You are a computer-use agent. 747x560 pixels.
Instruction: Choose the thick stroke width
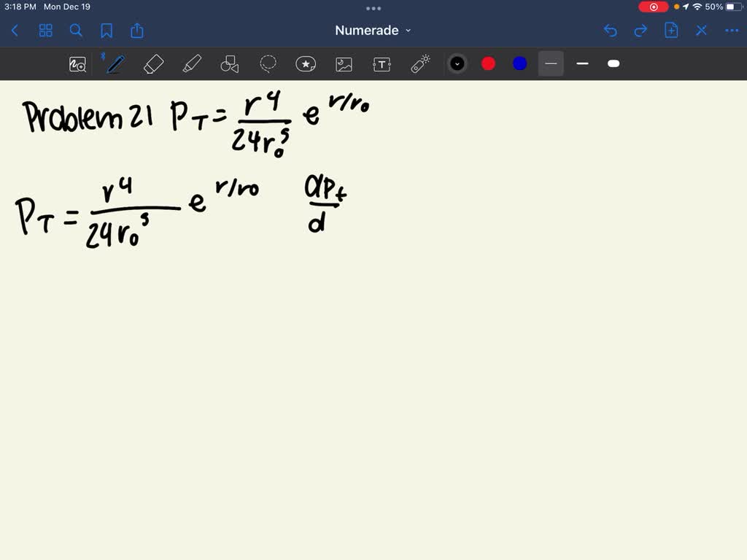pos(614,64)
